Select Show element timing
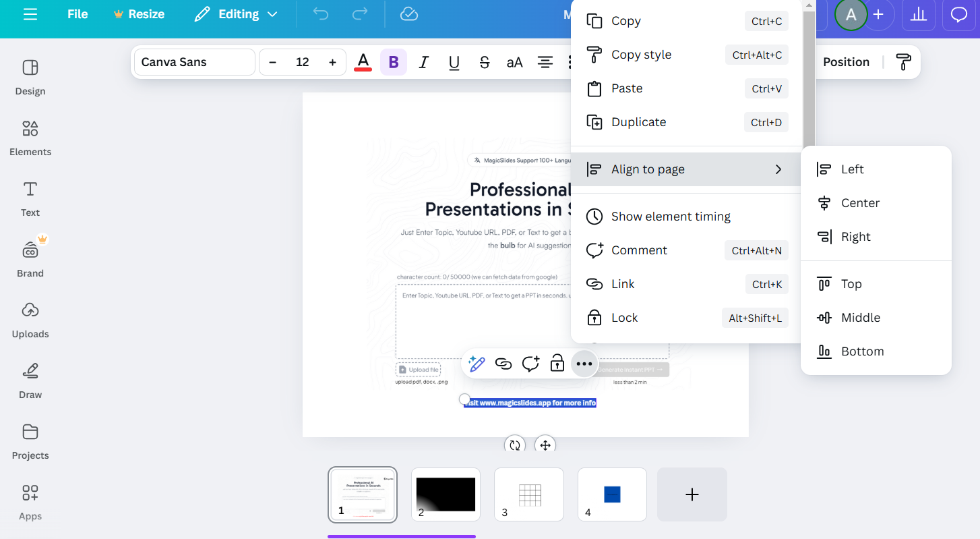The width and height of the screenshot is (980, 539). pyautogui.click(x=687, y=217)
